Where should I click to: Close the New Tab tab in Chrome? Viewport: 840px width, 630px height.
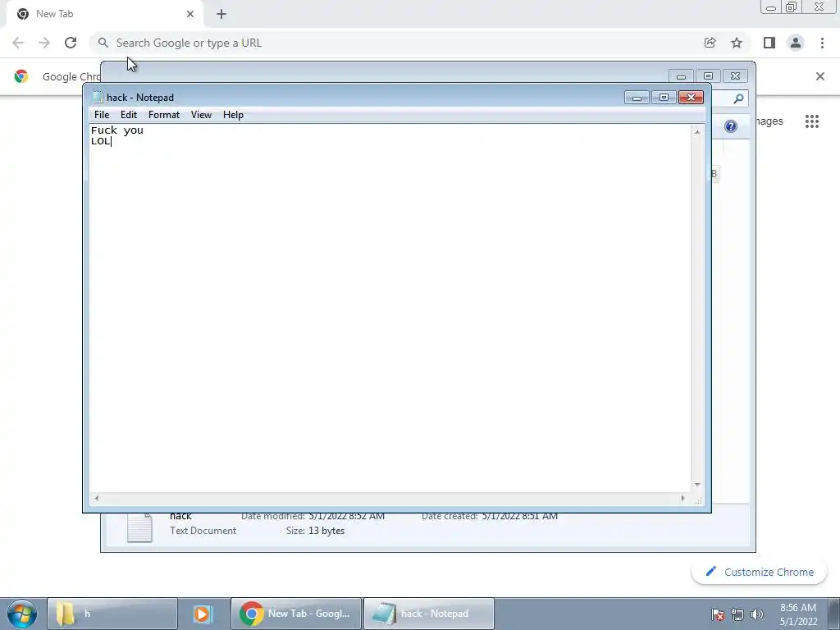point(190,14)
